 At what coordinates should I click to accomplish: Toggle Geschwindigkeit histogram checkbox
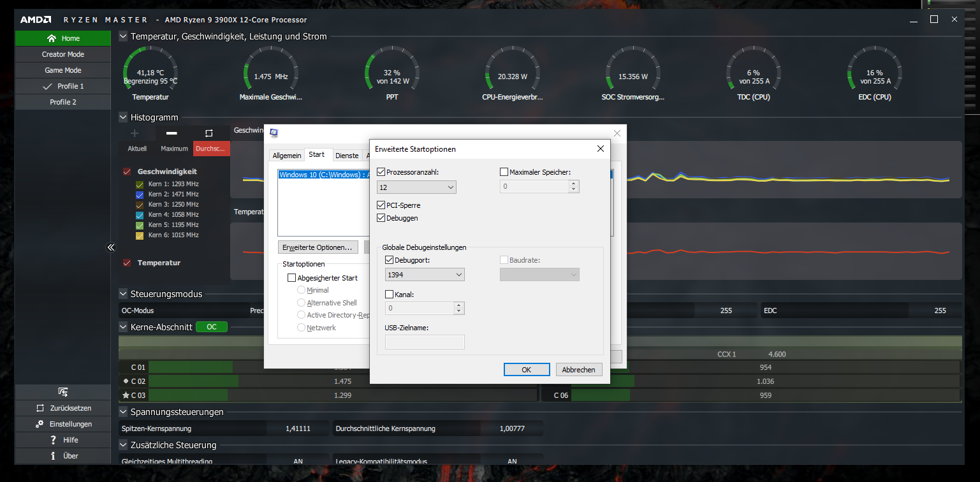pyautogui.click(x=127, y=172)
